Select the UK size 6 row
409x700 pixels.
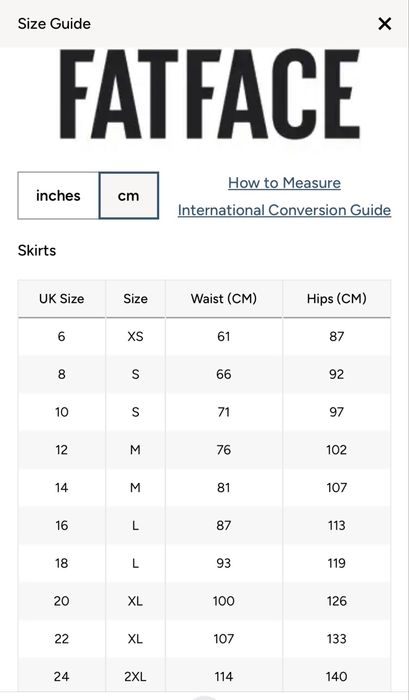204,337
